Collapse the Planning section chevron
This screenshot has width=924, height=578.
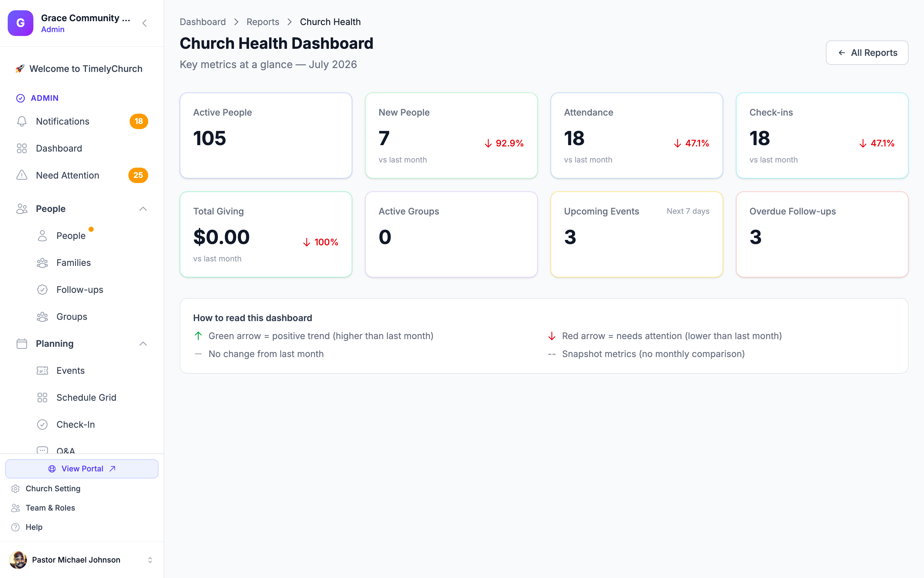pos(143,344)
